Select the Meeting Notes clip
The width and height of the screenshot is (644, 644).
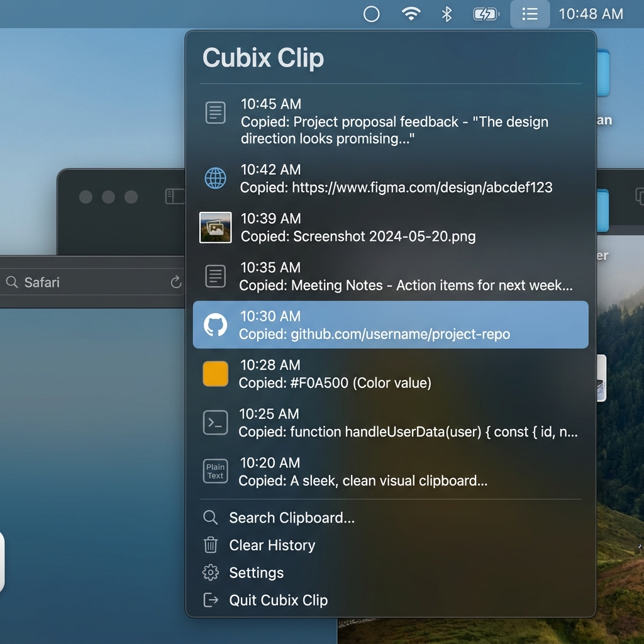(x=391, y=277)
